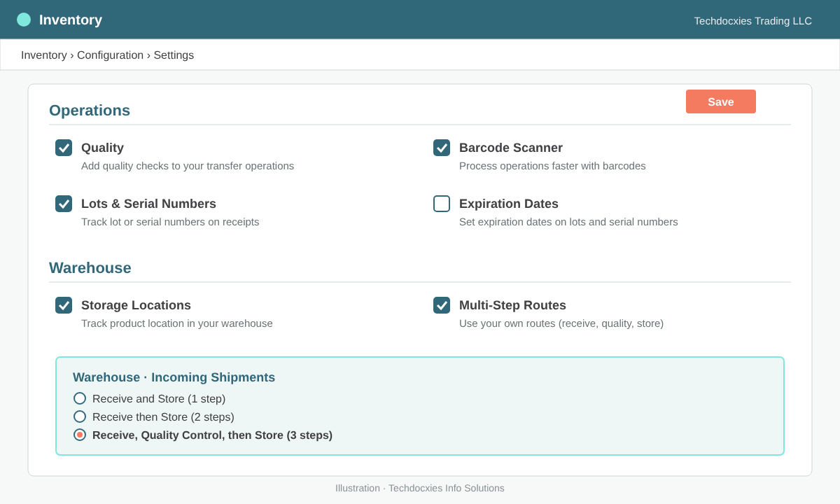840x504 pixels.
Task: Click Settings in the breadcrumb
Action: coord(174,55)
